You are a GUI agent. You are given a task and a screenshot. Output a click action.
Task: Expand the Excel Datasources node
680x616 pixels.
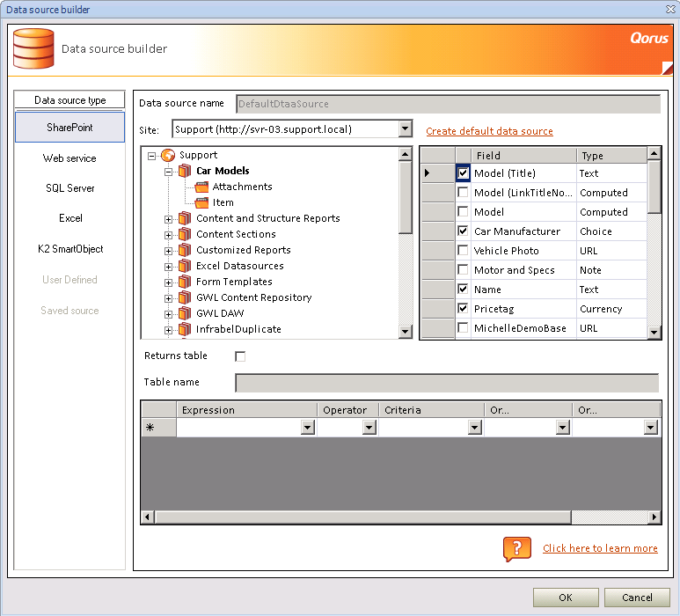pyautogui.click(x=168, y=267)
